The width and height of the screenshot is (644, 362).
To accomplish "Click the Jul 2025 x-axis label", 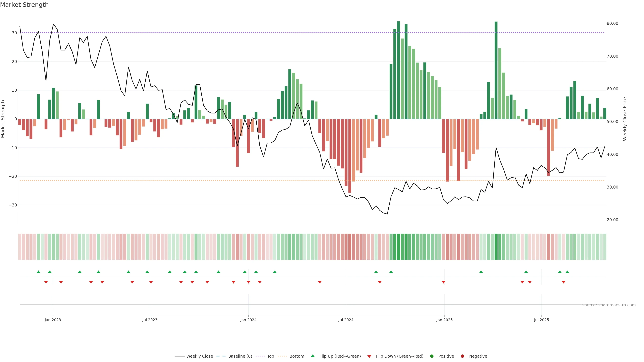I will 541,320.
